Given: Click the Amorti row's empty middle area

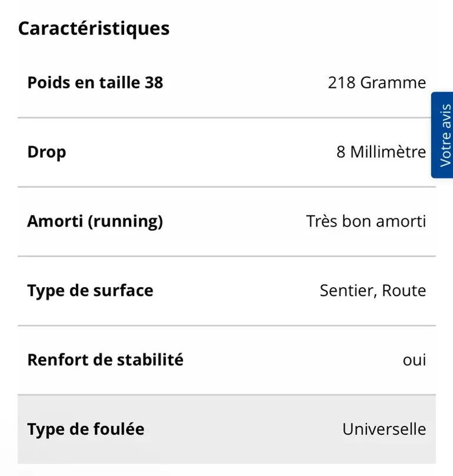Looking at the screenshot, I should coord(234,221).
